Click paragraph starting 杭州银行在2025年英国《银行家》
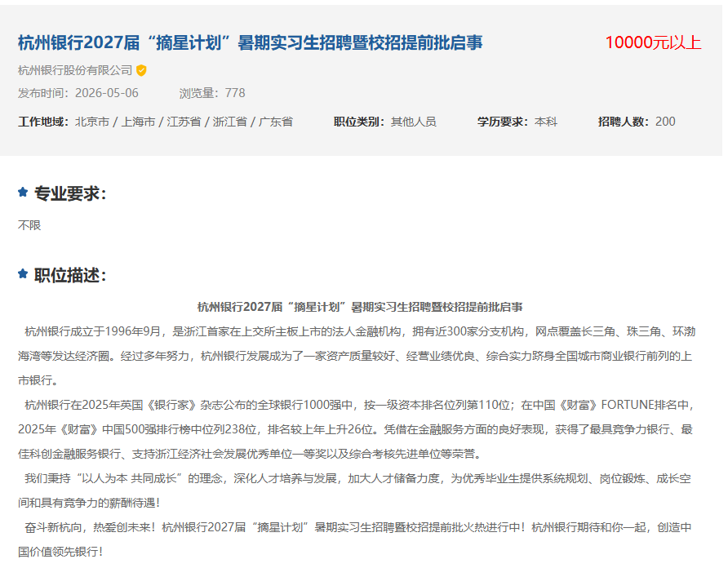This screenshot has width=728, height=568. pos(357,429)
